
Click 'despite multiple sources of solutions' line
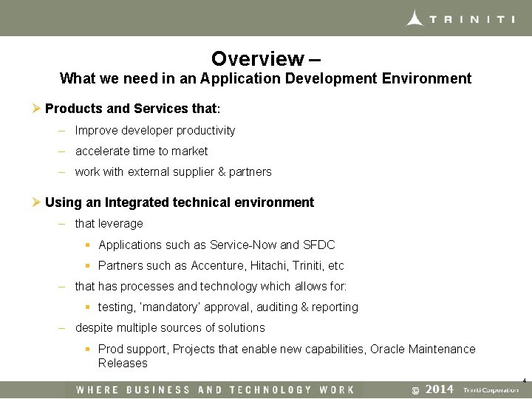(170, 328)
